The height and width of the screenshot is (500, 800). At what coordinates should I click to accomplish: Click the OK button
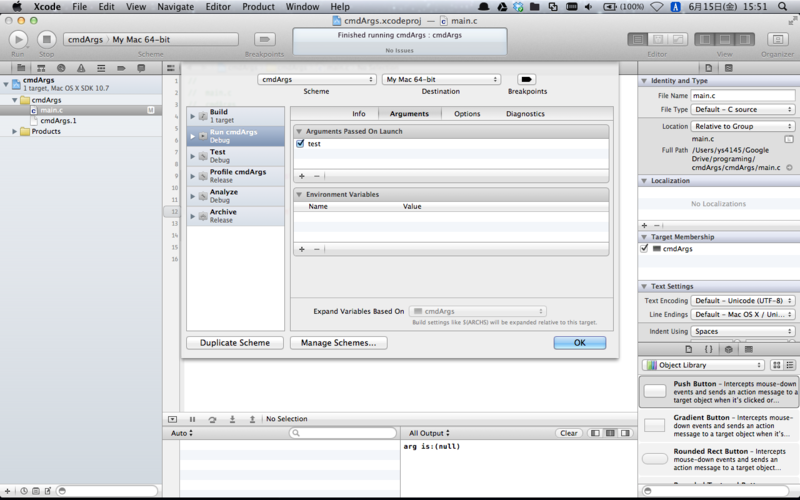(580, 343)
